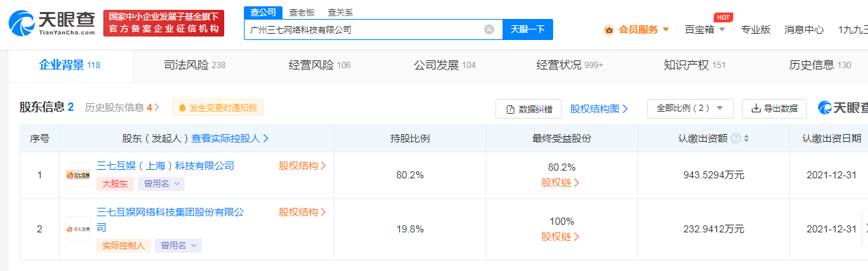Open 股权链 under 100% share

coord(561,237)
